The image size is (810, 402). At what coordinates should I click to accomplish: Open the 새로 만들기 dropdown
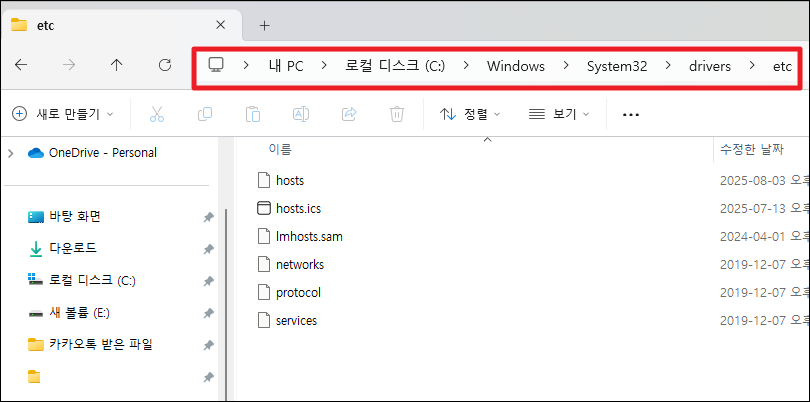(63, 114)
